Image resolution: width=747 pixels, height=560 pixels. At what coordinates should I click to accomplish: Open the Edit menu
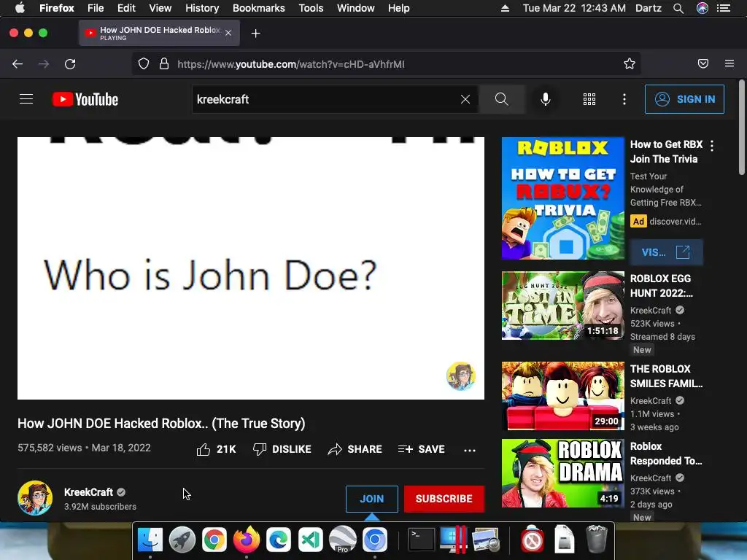tap(126, 8)
